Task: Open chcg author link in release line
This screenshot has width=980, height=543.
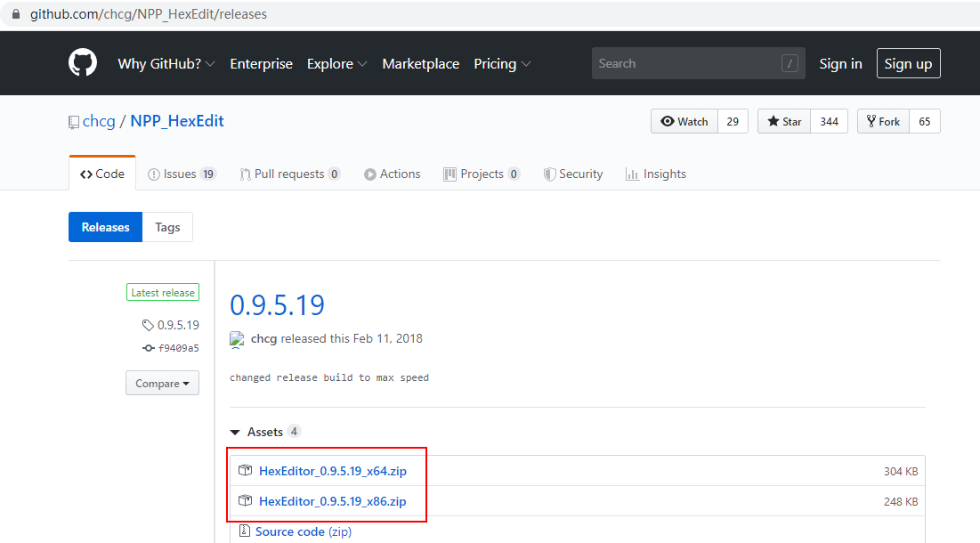Action: 263,338
